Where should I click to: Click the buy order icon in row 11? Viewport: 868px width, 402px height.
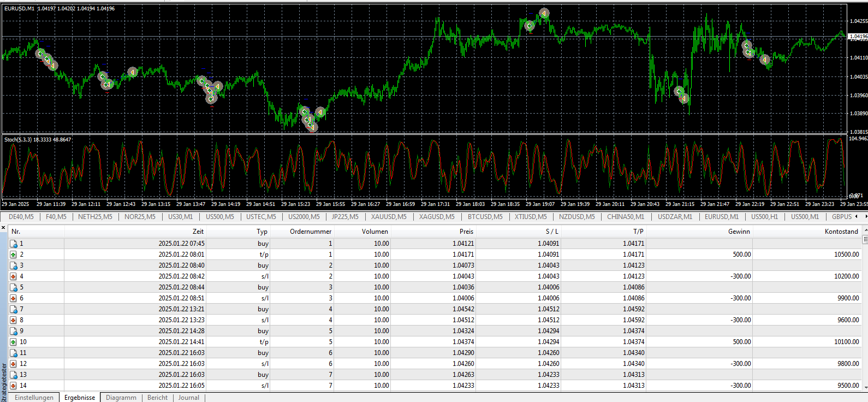tap(14, 353)
